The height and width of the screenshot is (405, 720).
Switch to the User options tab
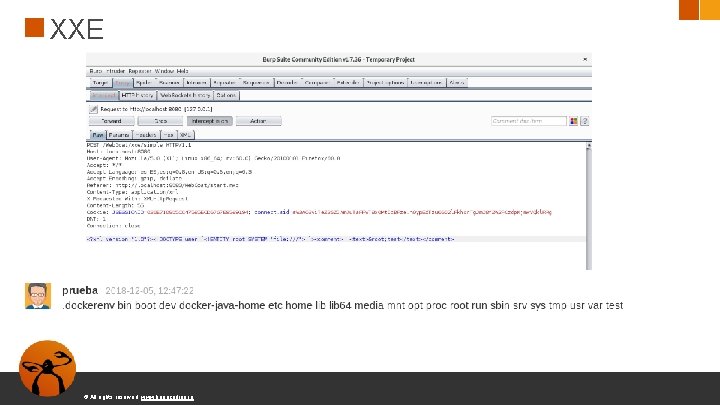[427, 83]
